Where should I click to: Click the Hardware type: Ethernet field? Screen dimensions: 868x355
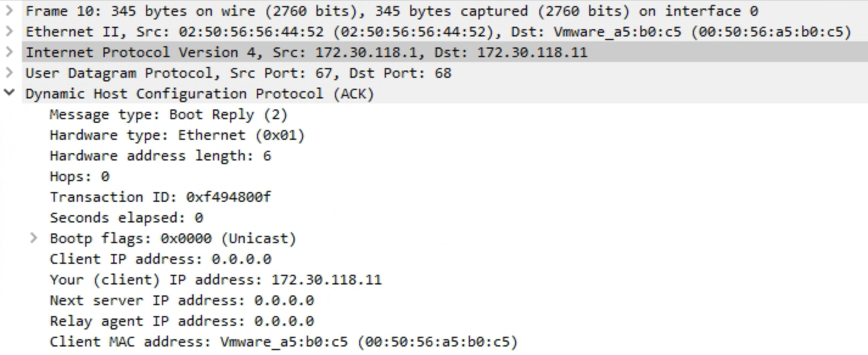[x=177, y=135]
